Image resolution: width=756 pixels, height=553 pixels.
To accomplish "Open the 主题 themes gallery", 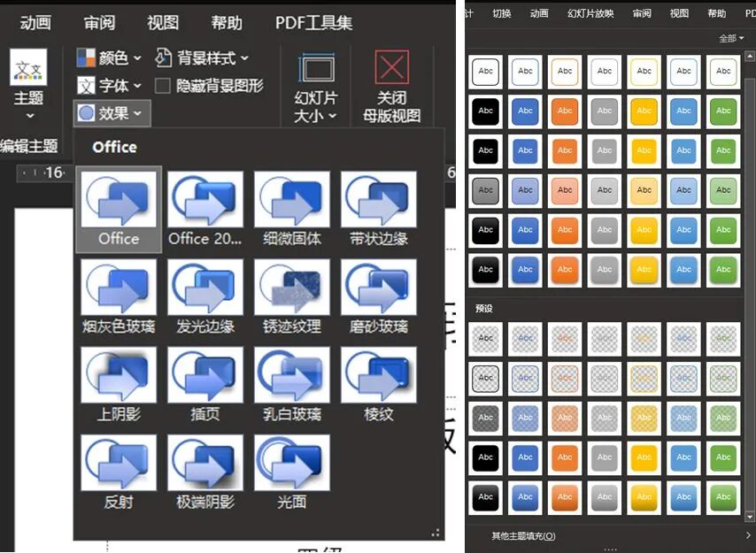I will click(x=28, y=85).
